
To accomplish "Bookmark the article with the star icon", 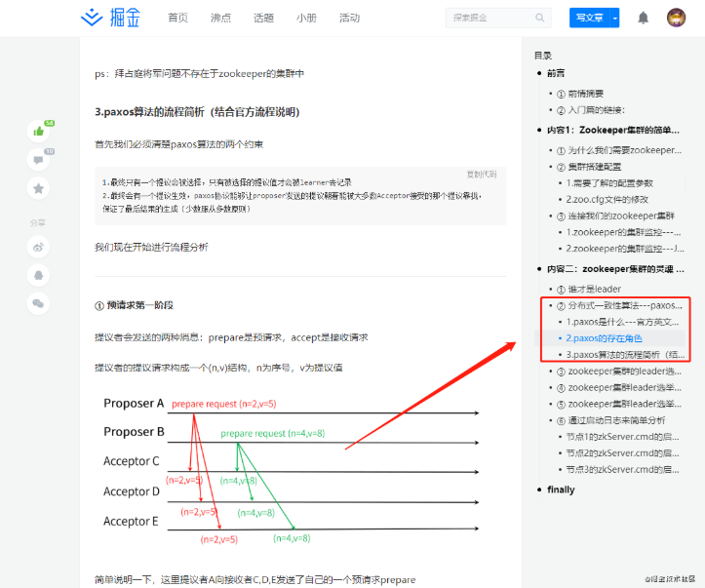I will [x=39, y=188].
